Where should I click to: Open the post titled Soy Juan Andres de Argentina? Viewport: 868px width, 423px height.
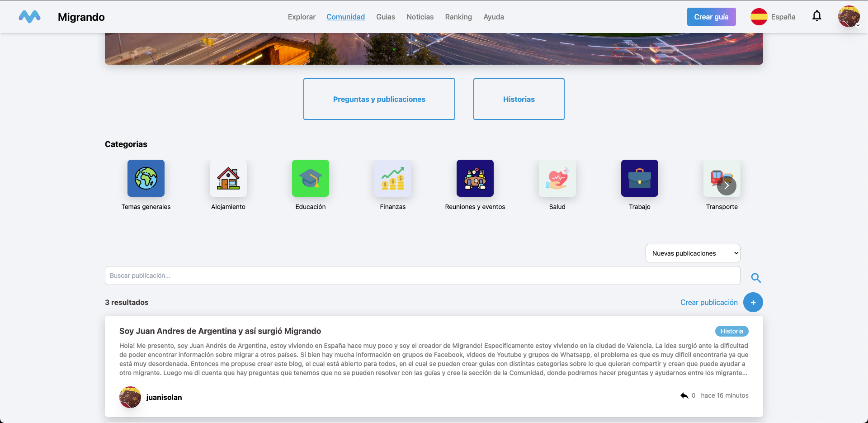220,331
